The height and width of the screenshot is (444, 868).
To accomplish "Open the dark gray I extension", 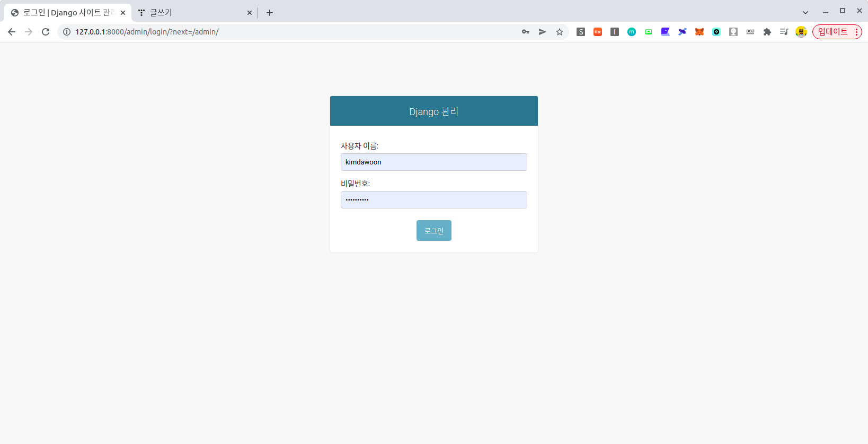I will pyautogui.click(x=615, y=32).
